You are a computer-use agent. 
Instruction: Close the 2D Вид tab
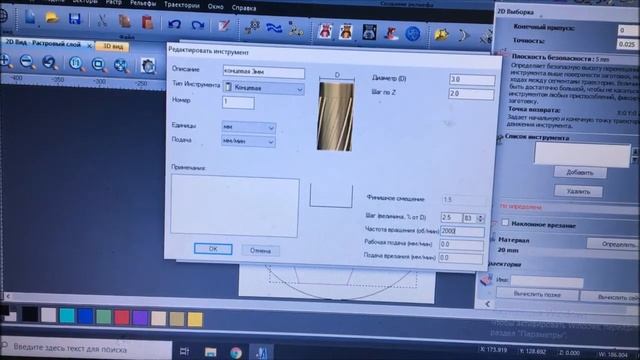pyautogui.click(x=89, y=45)
